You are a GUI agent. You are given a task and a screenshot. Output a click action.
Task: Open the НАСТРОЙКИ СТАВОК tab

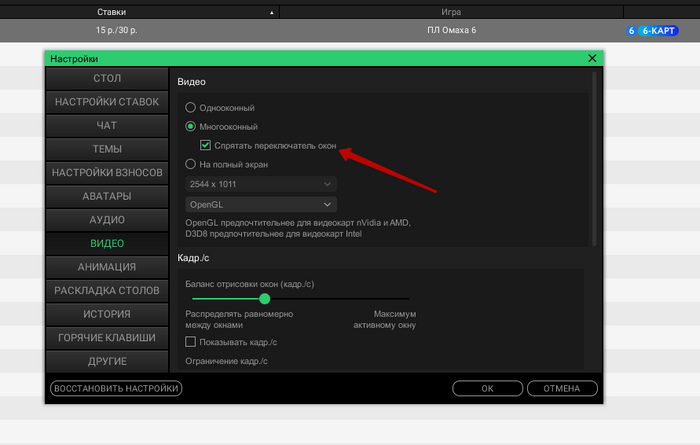107,102
